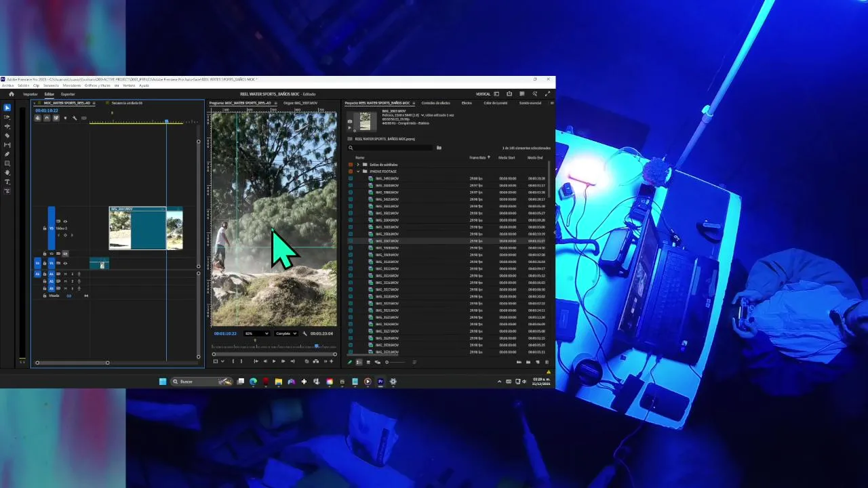This screenshot has width=868, height=488.
Task: Open the Windows Start button
Action: click(x=163, y=382)
